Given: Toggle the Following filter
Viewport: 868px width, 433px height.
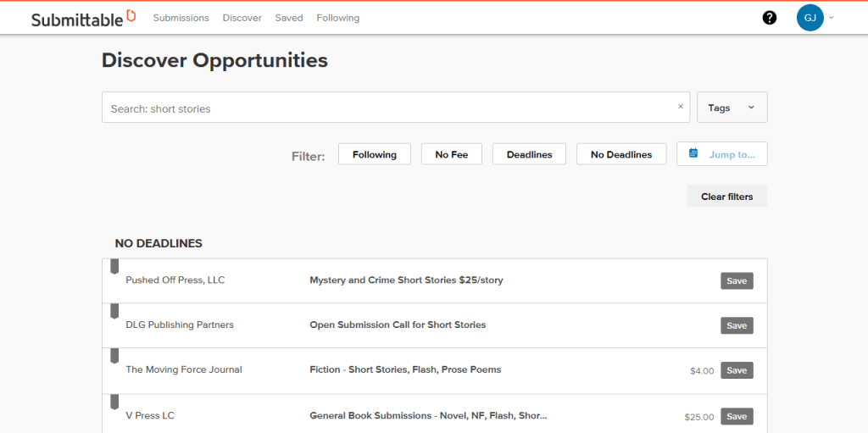Looking at the screenshot, I should (374, 154).
